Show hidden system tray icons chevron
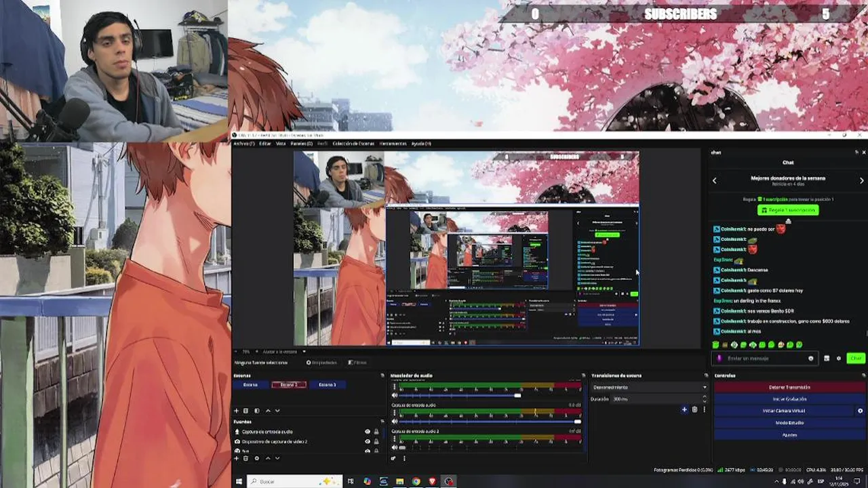Screen dimensions: 868x488 coord(777,482)
